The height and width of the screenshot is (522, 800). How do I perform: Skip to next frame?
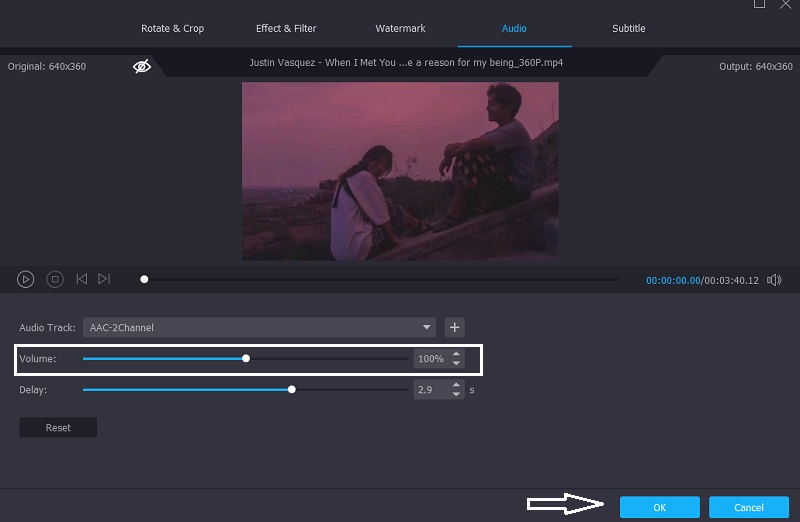(x=104, y=280)
